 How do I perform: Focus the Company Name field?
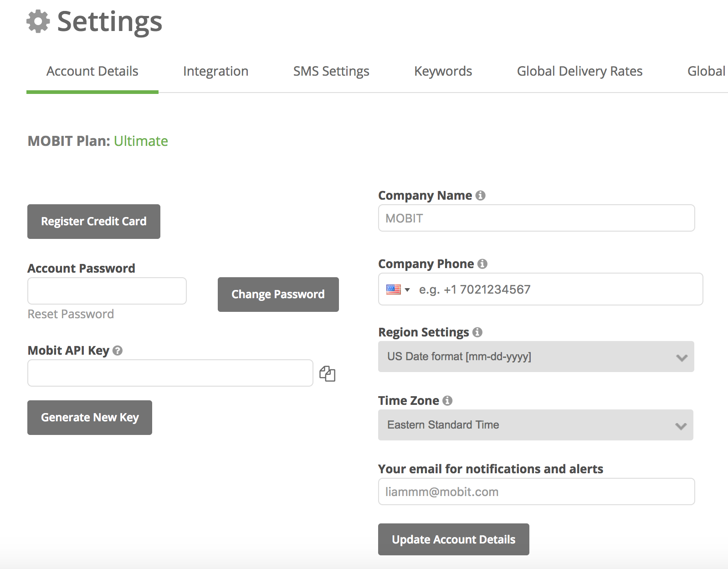(x=537, y=218)
